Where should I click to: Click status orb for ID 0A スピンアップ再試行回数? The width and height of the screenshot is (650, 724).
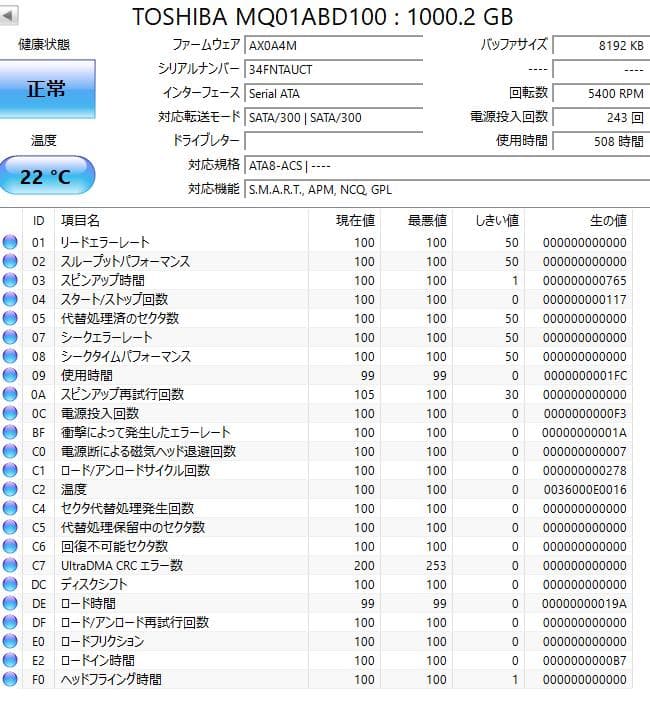[10, 394]
